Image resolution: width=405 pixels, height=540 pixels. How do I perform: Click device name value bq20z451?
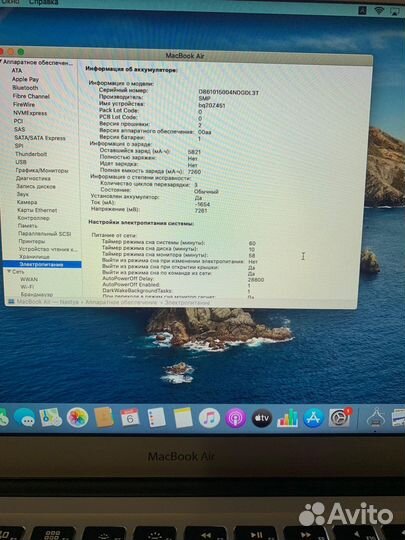tap(212, 105)
